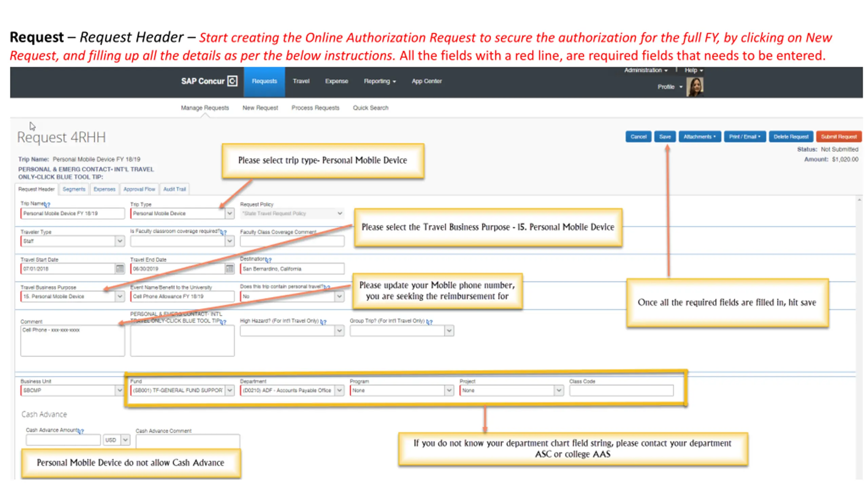This screenshot has width=868, height=488.
Task: Click the Submit Request button
Action: click(838, 137)
